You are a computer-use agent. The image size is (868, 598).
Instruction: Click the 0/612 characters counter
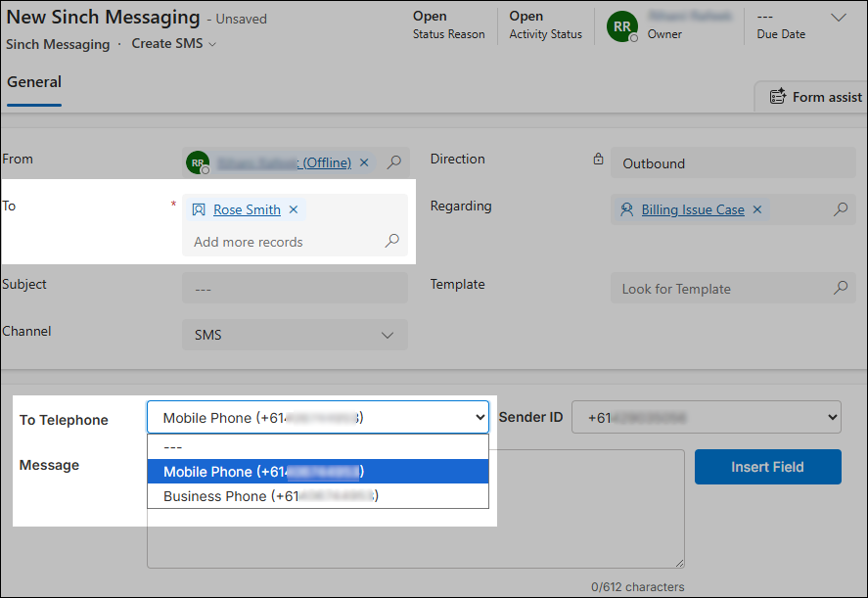[638, 586]
